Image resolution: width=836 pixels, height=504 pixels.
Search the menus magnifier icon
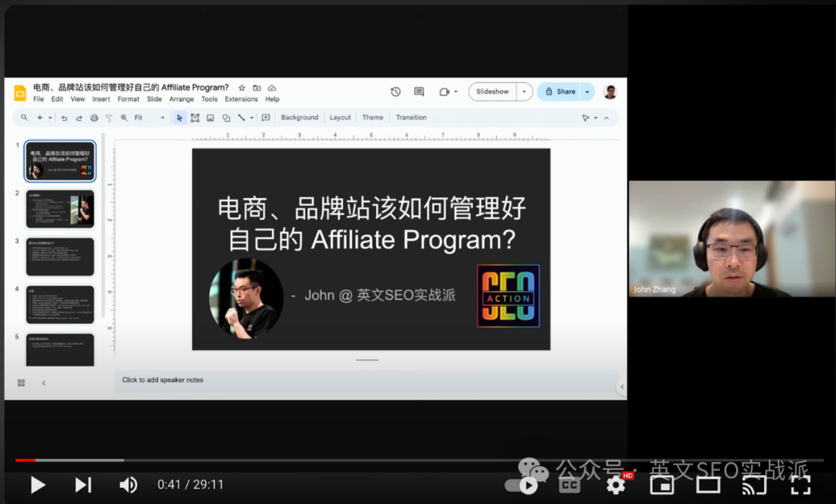tap(24, 118)
